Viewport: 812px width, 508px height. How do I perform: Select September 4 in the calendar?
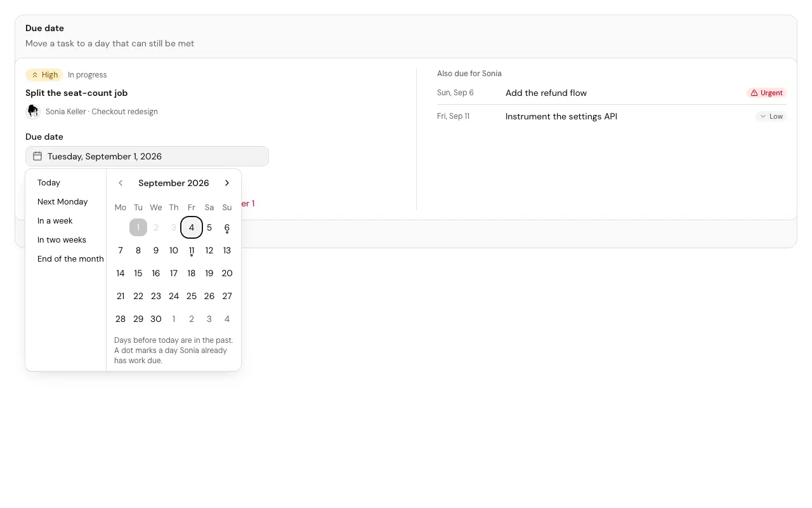[x=192, y=227]
